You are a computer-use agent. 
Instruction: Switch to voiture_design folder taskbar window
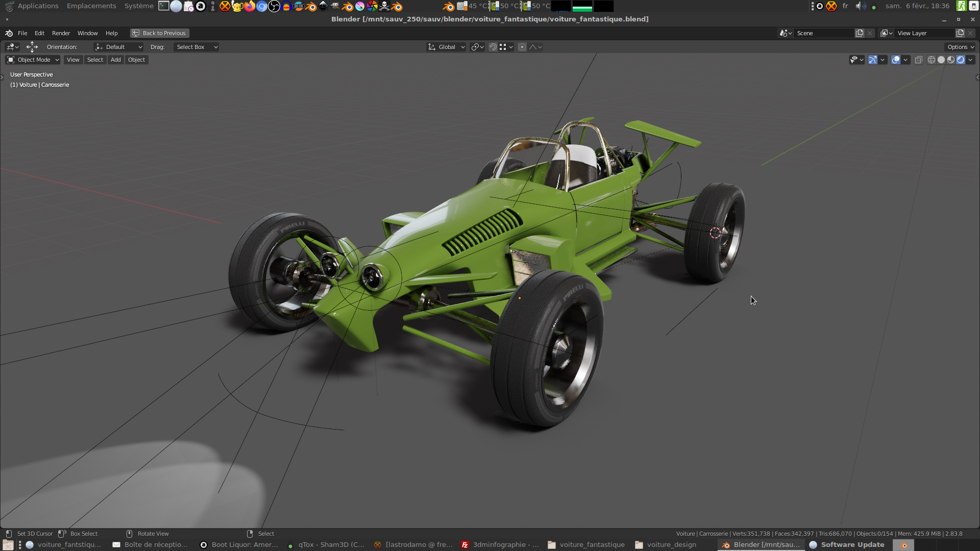pos(666,544)
